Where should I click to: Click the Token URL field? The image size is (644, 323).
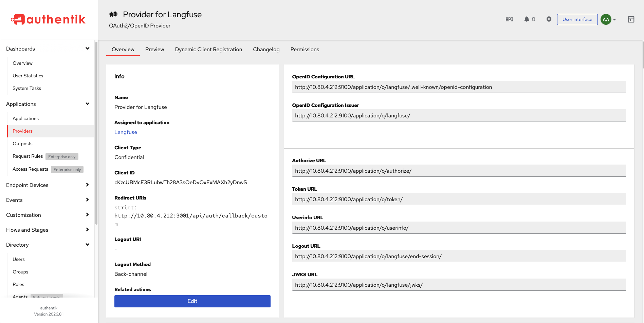459,199
